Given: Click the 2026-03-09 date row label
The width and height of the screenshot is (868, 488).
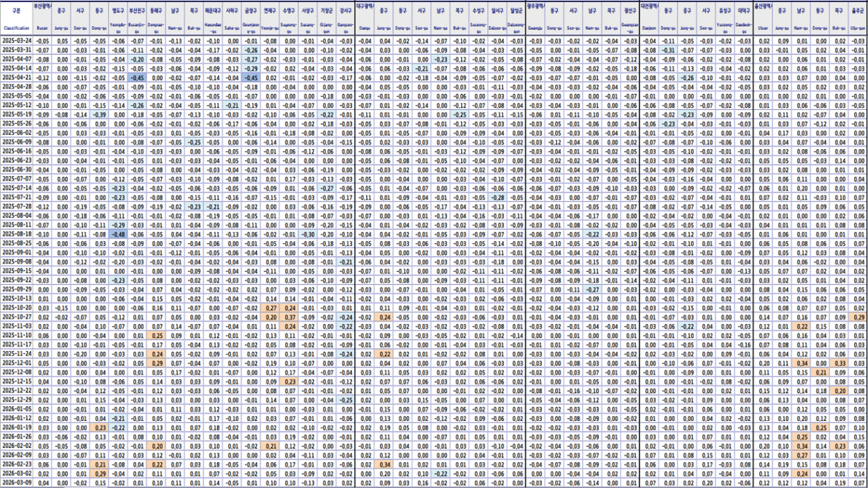Looking at the screenshot, I should pos(16,483).
